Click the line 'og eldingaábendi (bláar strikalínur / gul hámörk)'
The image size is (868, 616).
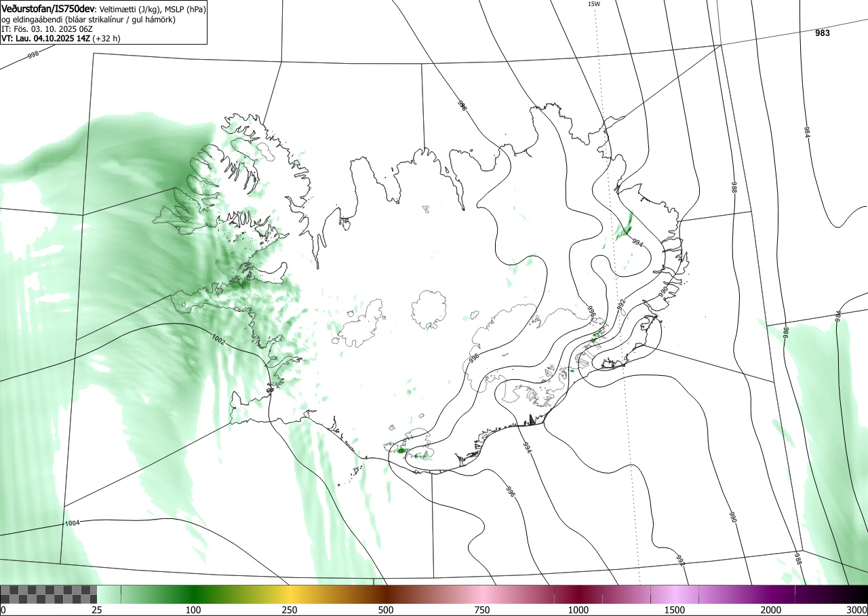point(89,20)
